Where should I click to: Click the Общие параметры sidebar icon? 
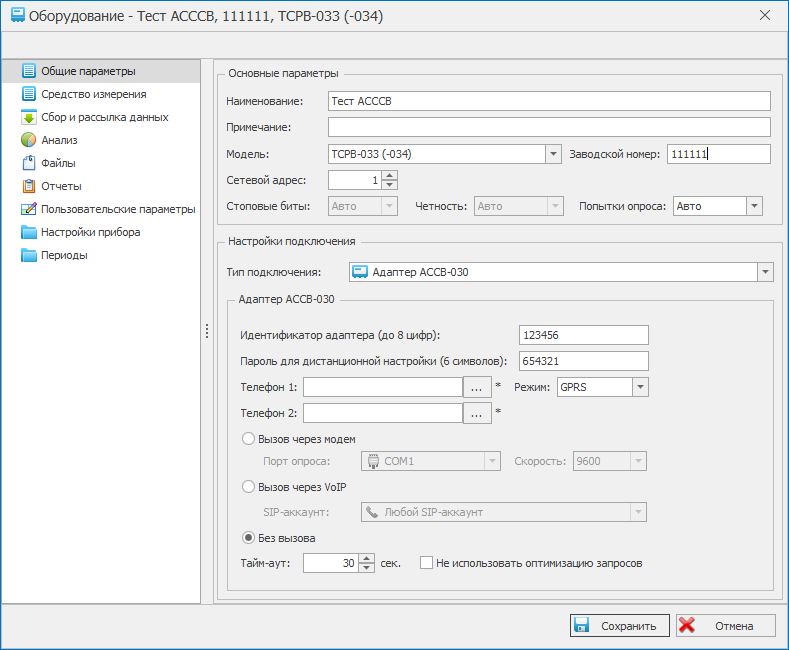(x=29, y=71)
